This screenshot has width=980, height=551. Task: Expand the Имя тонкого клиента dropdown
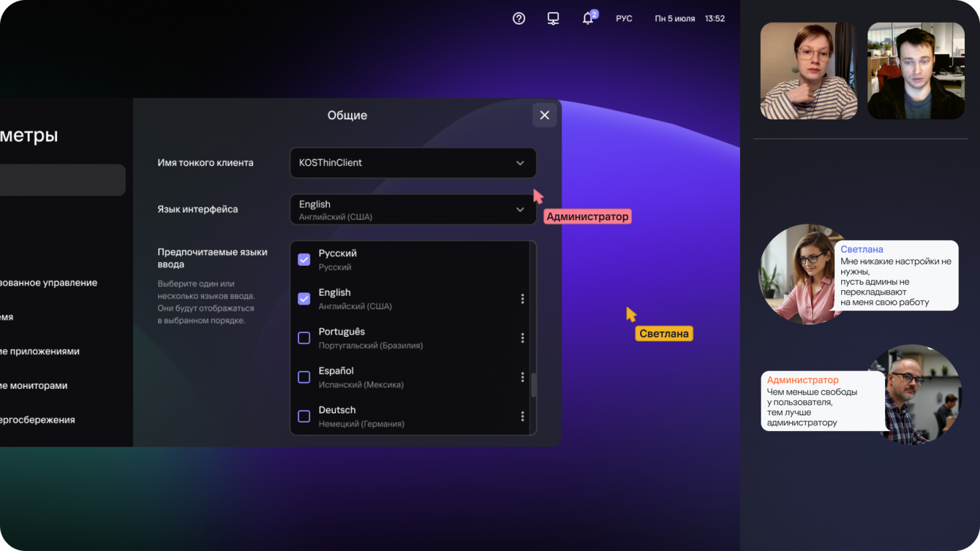[413, 163]
